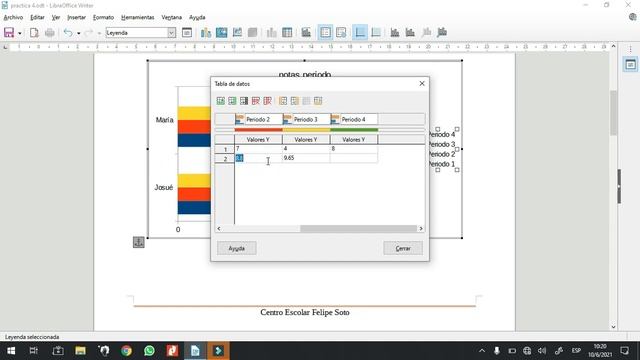The height and width of the screenshot is (360, 640).
Task: Select the cell containing 9.65
Action: click(x=306, y=158)
